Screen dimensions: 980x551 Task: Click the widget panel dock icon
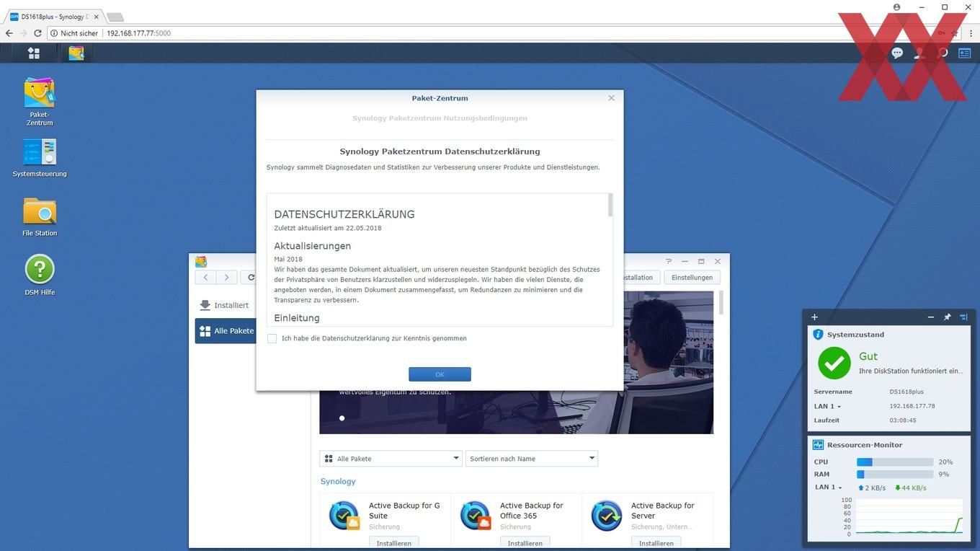pyautogui.click(x=963, y=317)
